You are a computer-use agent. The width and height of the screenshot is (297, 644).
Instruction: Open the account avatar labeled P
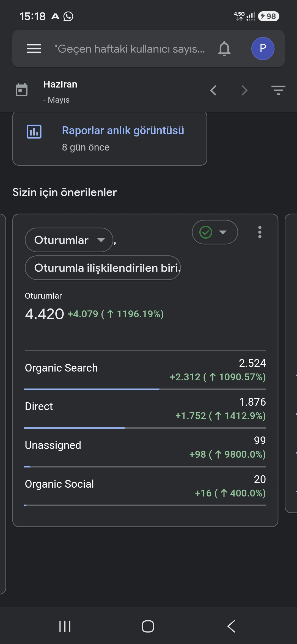point(263,48)
